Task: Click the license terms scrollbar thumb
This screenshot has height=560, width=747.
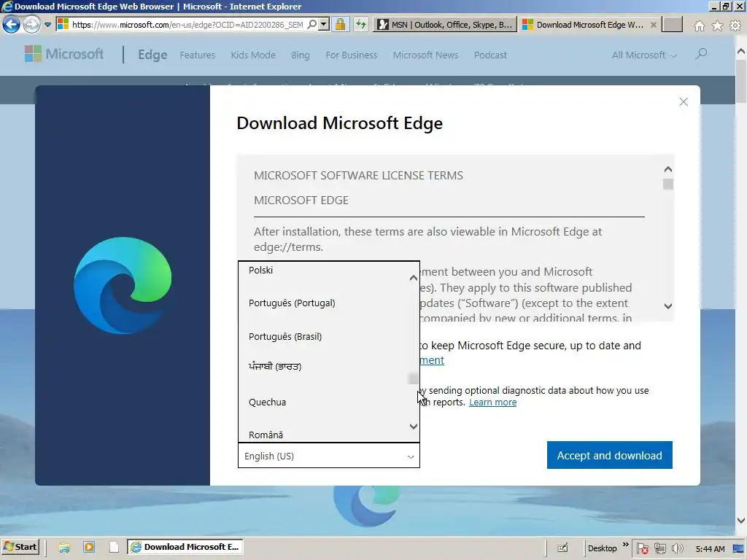Action: [668, 184]
